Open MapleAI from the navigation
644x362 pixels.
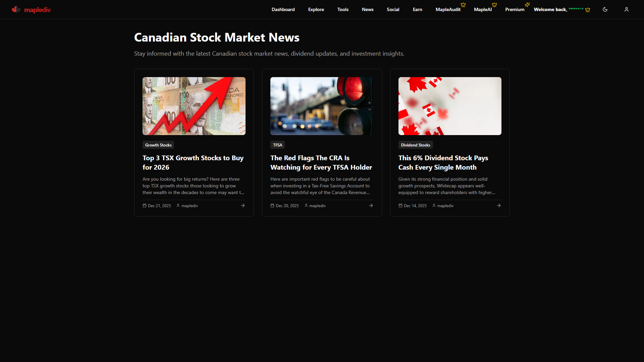[483, 9]
